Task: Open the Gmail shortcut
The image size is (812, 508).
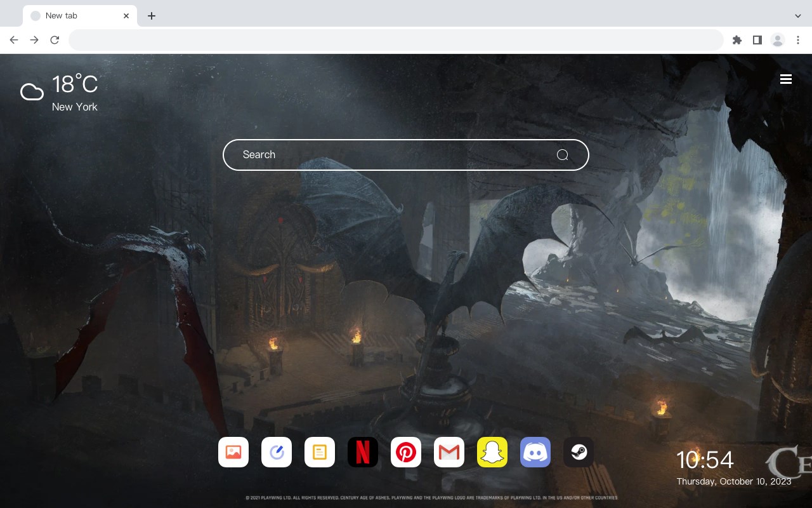Action: pyautogui.click(x=449, y=452)
